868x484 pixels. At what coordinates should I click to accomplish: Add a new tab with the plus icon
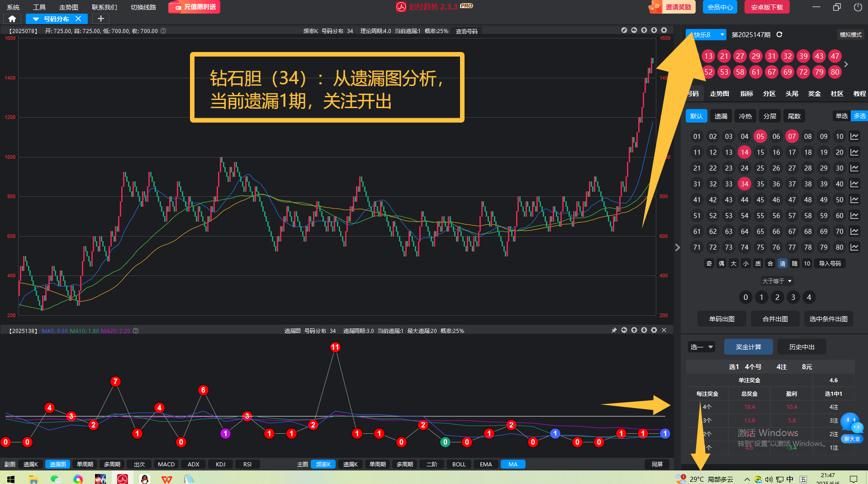tap(101, 19)
